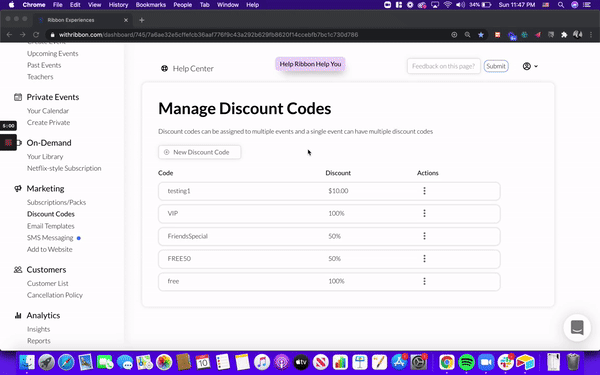Open the Window menu
The width and height of the screenshot is (600, 375).
(x=228, y=5)
